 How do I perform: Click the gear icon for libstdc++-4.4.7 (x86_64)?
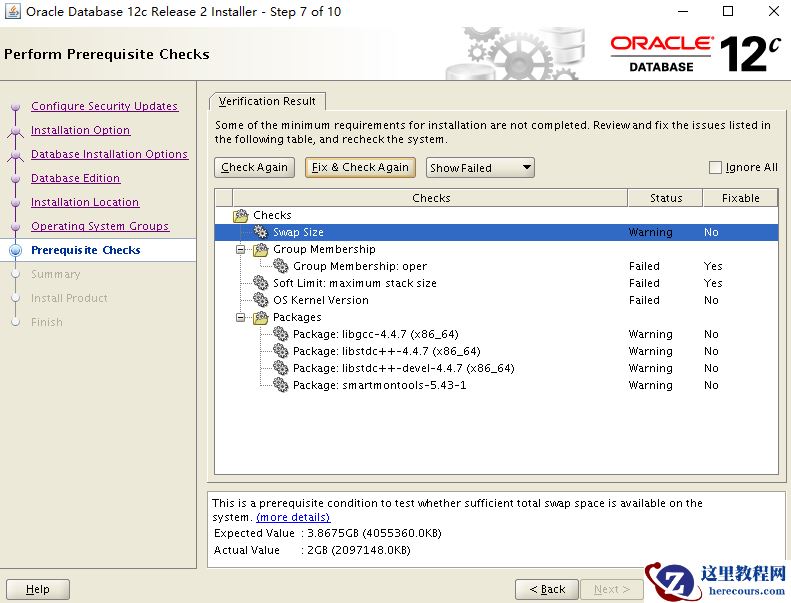pos(280,351)
